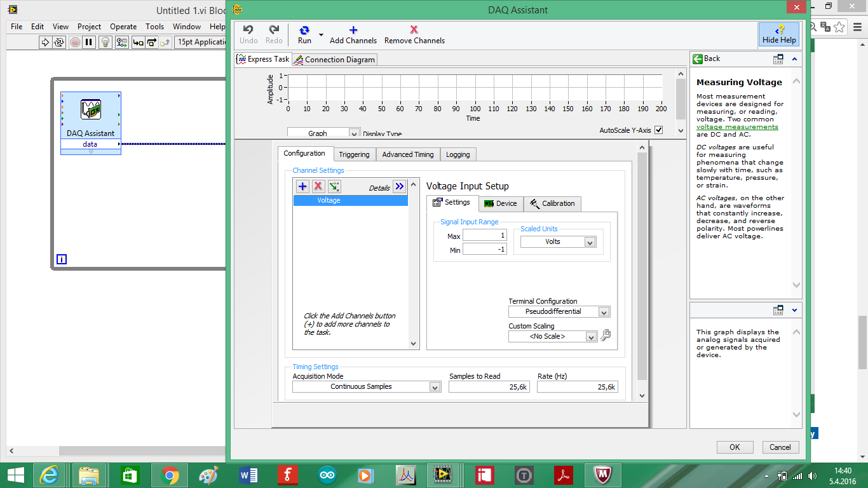Expand the DAQ Assistant block bottom chevron
The image size is (868, 488).
click(x=91, y=151)
